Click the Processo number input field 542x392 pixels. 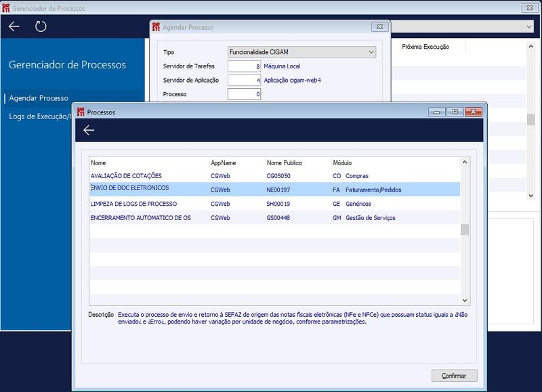tap(244, 94)
